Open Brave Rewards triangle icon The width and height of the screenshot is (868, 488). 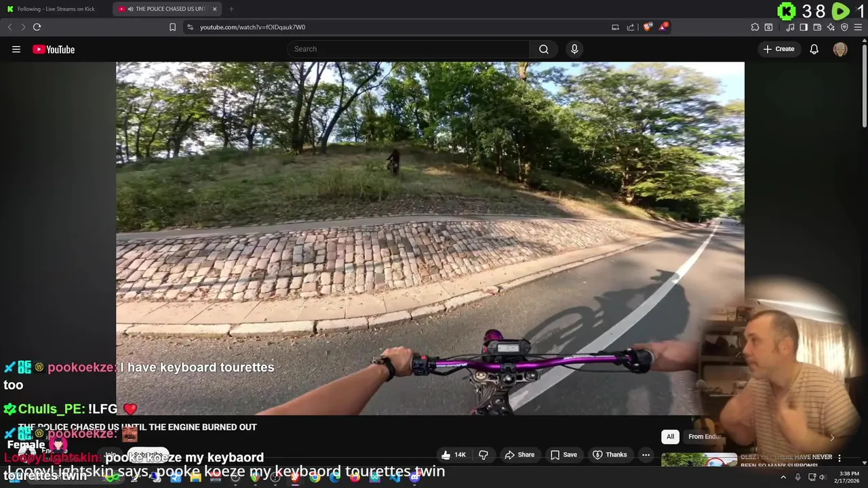click(663, 27)
